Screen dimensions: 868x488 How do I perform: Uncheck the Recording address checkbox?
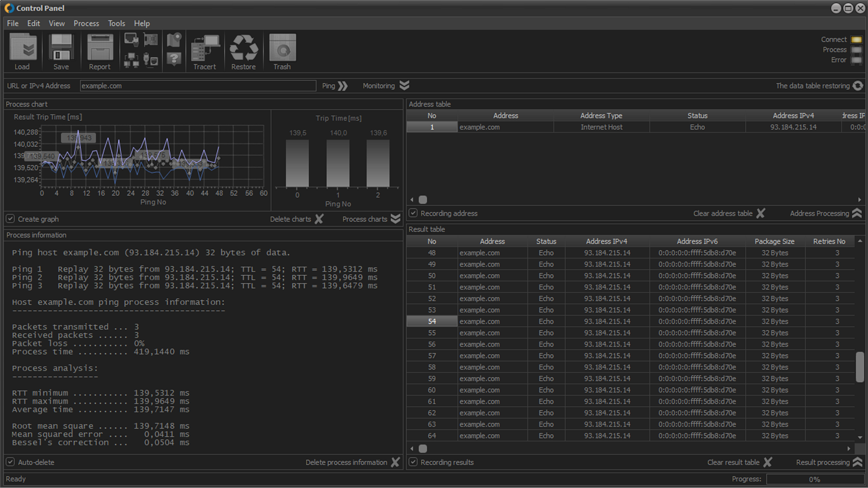413,213
